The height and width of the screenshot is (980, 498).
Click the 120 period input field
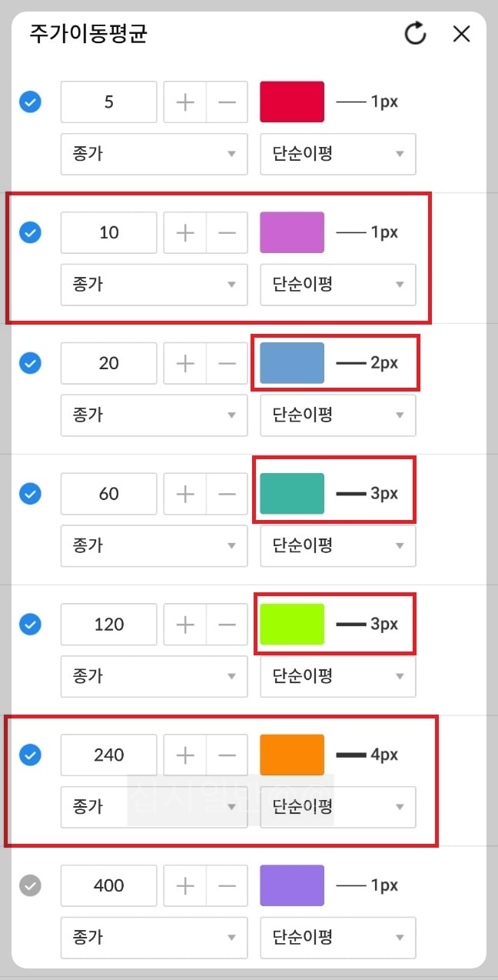tap(108, 624)
